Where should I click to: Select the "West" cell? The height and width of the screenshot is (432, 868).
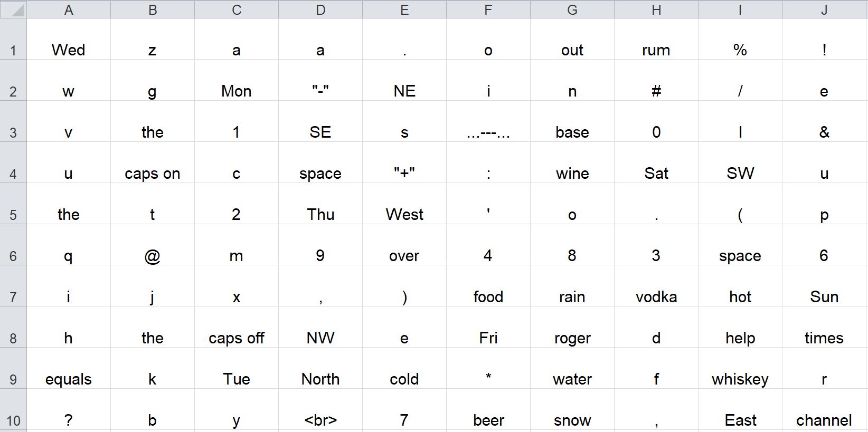click(404, 204)
